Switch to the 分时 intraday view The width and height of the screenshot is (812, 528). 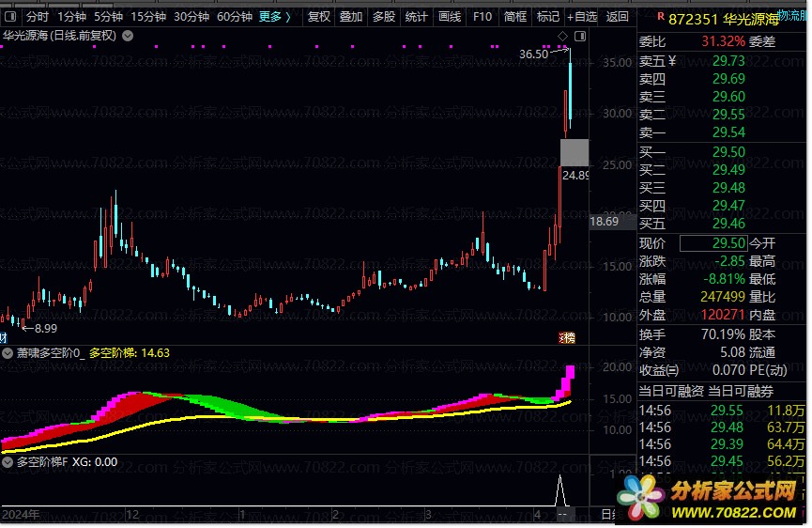(x=38, y=17)
